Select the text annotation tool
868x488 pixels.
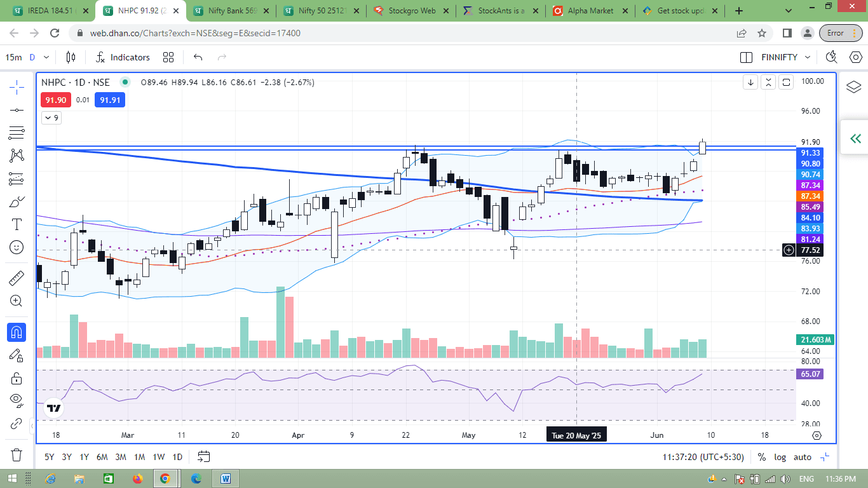17,224
